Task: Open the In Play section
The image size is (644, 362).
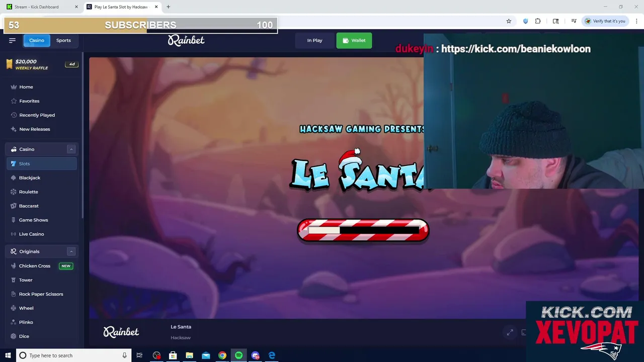Action: click(314, 40)
